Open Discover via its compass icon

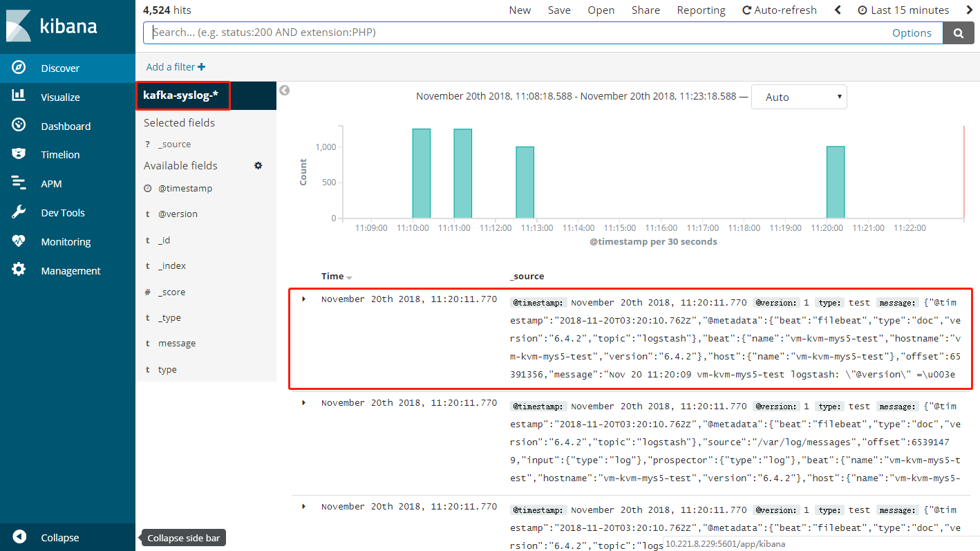(x=19, y=68)
